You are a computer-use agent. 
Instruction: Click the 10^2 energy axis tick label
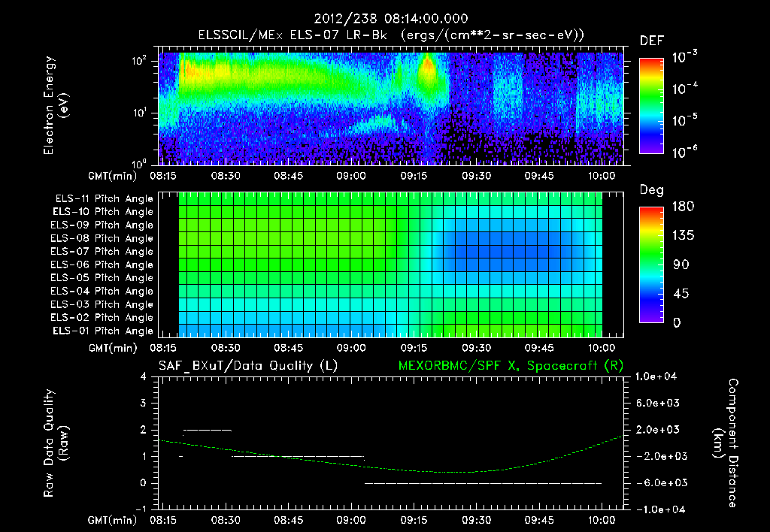pyautogui.click(x=139, y=61)
